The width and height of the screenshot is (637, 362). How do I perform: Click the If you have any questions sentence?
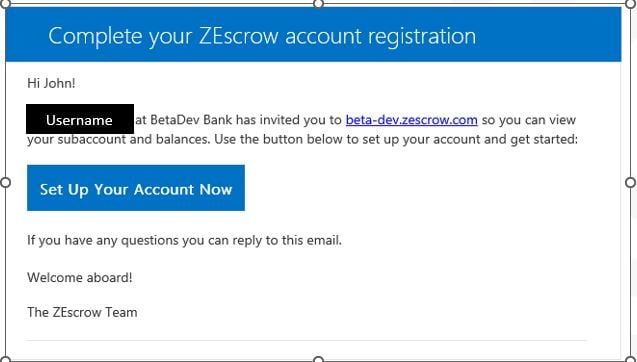(x=184, y=240)
